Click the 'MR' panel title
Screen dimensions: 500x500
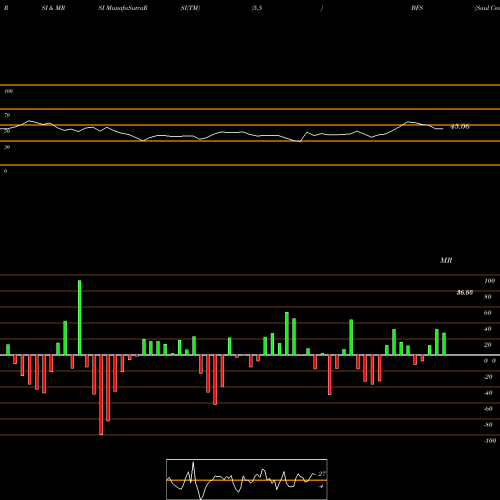(x=446, y=260)
